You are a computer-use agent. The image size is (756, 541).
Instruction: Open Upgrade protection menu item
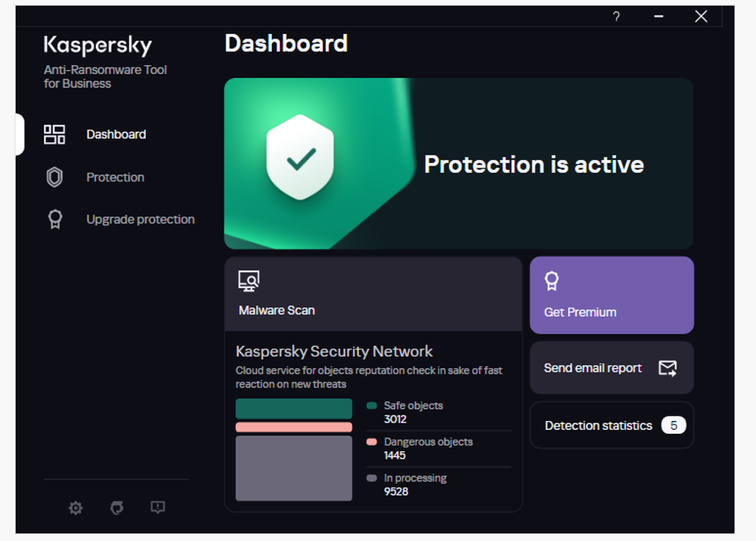click(x=141, y=219)
